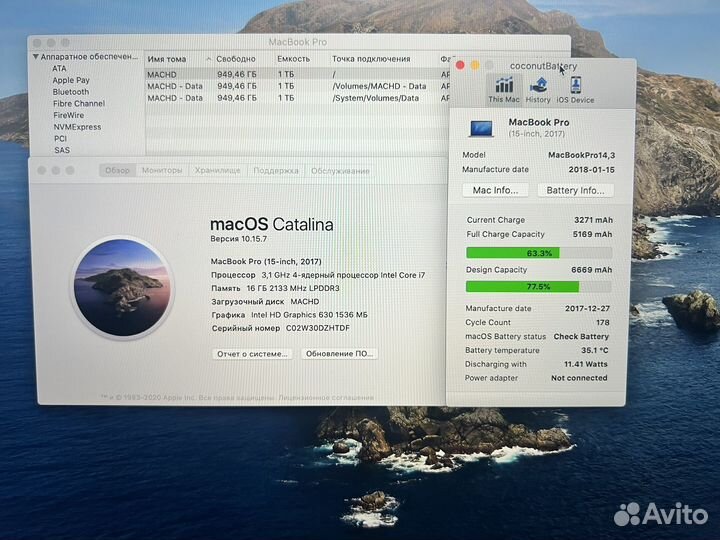The height and width of the screenshot is (540, 720).
Task: Click the Battery Info... button
Action: pyautogui.click(x=575, y=190)
